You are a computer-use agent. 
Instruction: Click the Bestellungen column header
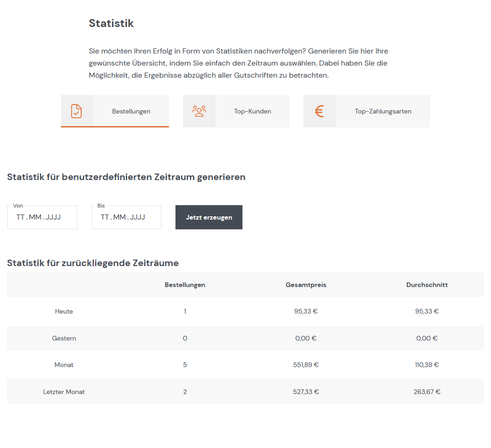[x=185, y=285]
